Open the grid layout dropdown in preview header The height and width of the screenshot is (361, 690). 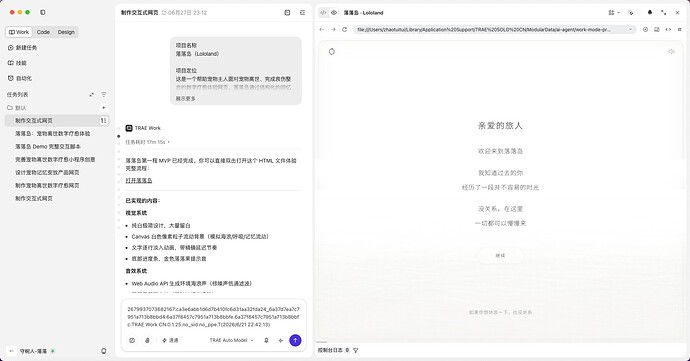(614, 13)
